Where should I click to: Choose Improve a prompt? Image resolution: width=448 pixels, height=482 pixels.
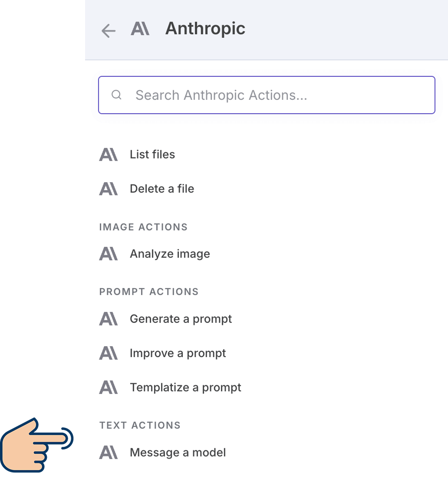pos(178,353)
